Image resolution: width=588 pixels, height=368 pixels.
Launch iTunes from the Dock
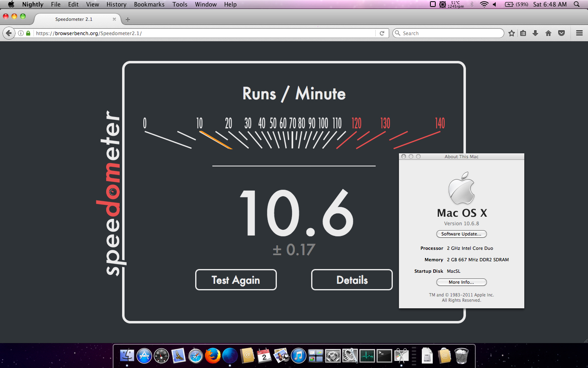click(x=298, y=355)
